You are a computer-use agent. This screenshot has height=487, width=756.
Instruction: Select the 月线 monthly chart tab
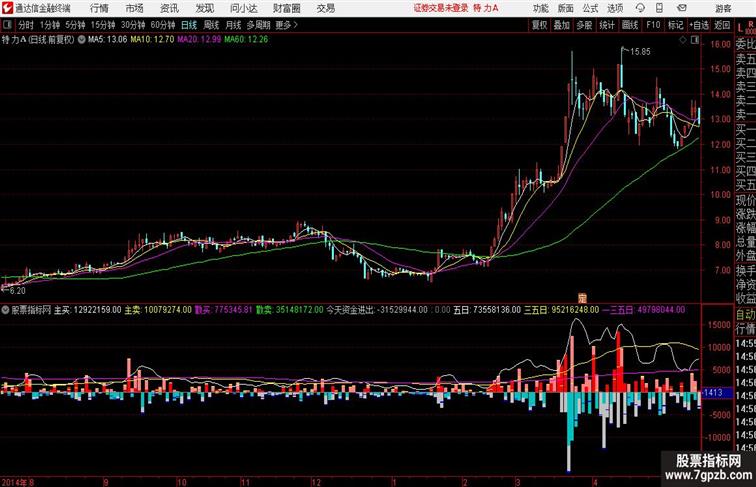[x=233, y=25]
